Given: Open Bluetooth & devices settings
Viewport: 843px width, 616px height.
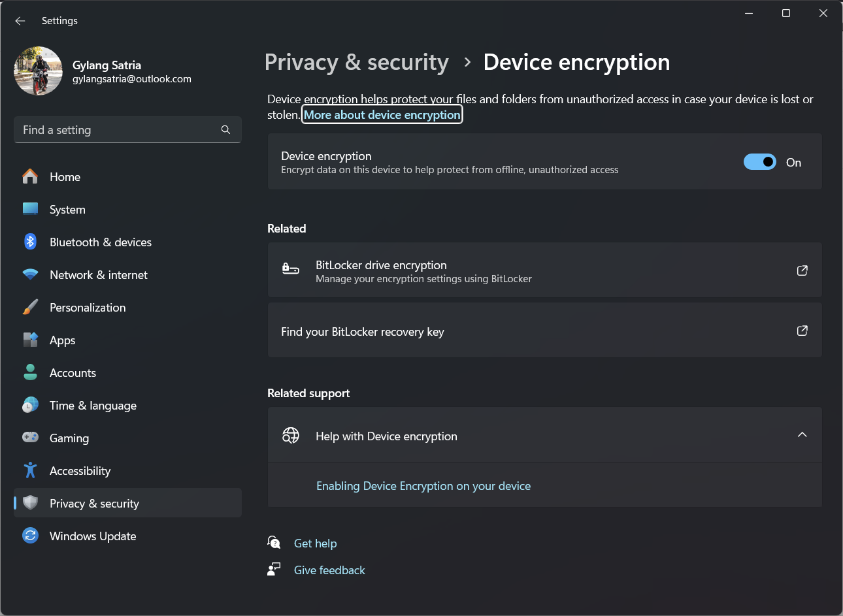Looking at the screenshot, I should [127, 242].
